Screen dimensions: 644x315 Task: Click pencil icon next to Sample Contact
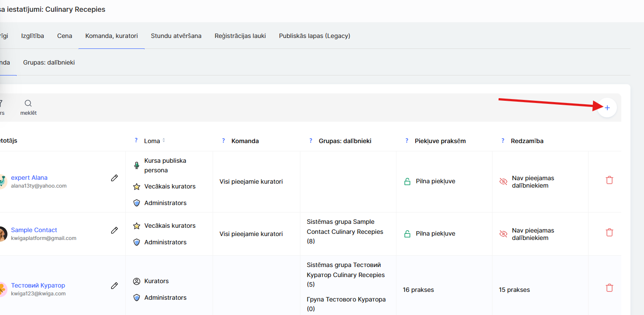[114, 230]
